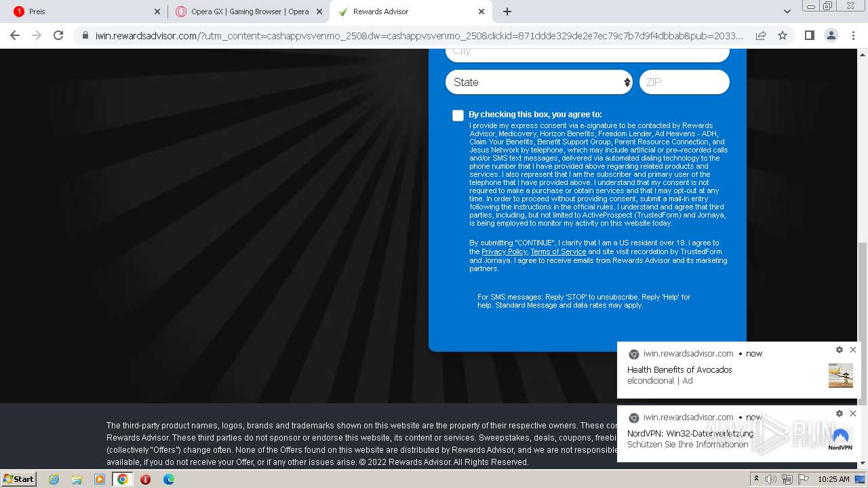The height and width of the screenshot is (488, 868).
Task: Share this page using share icon
Action: click(761, 35)
